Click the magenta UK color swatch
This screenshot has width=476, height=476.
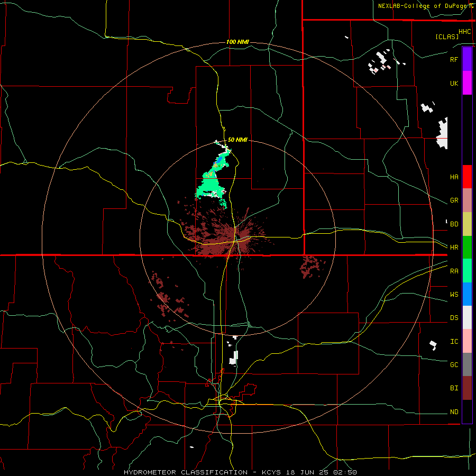pyautogui.click(x=467, y=83)
